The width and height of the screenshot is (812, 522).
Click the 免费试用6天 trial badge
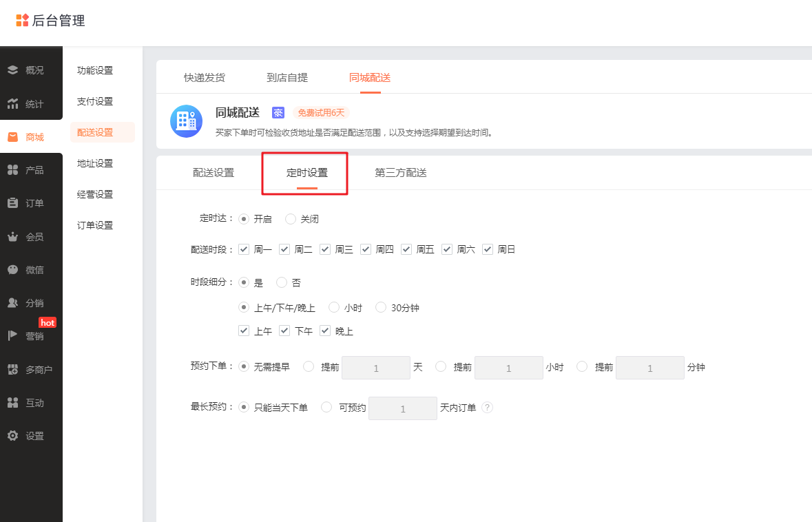coord(321,112)
